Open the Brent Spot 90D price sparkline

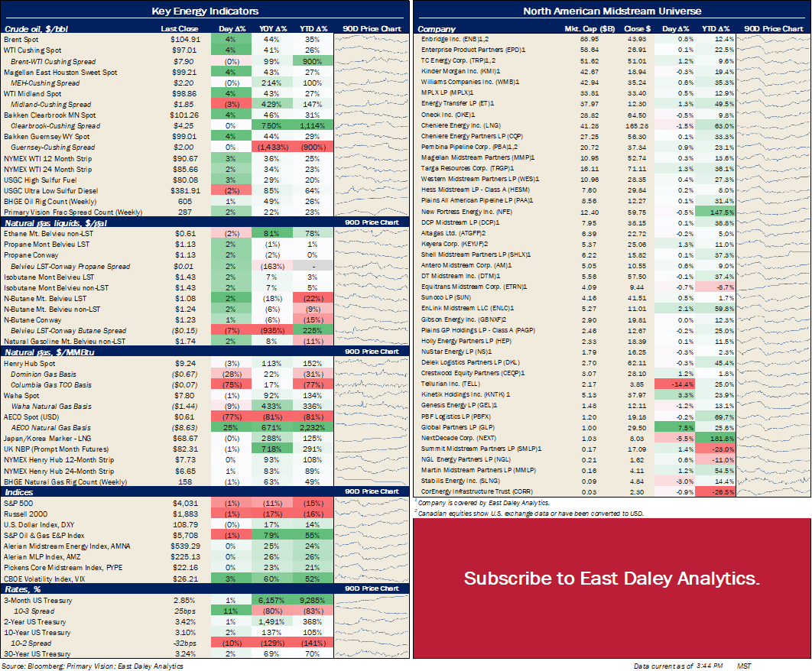coord(372,38)
